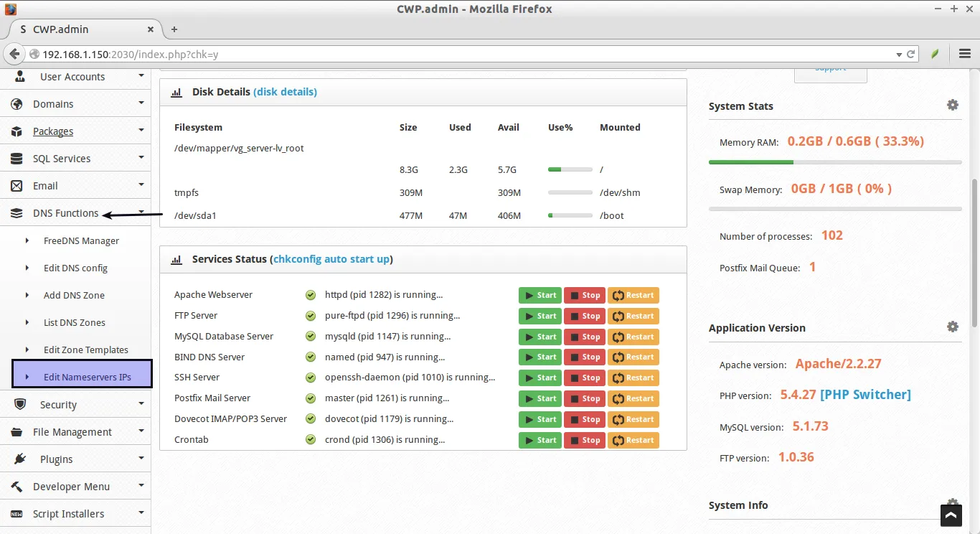
Task: Open the Firefox hamburger menu
Action: coord(964,54)
